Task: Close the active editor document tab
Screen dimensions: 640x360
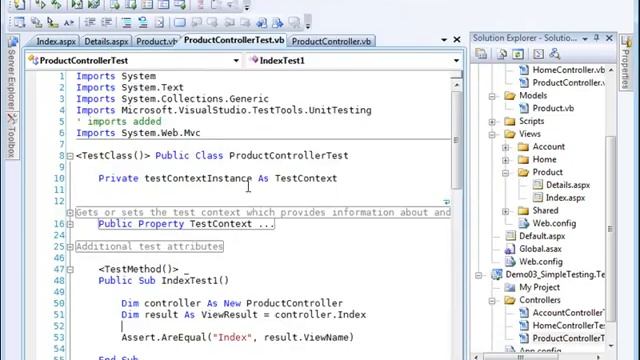Action: [x=457, y=40]
